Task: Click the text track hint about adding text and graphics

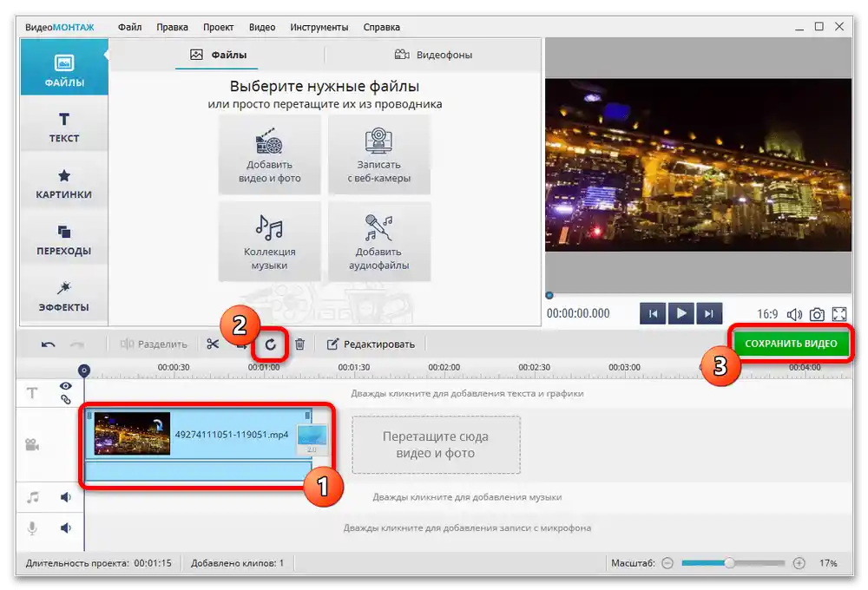Action: (467, 394)
